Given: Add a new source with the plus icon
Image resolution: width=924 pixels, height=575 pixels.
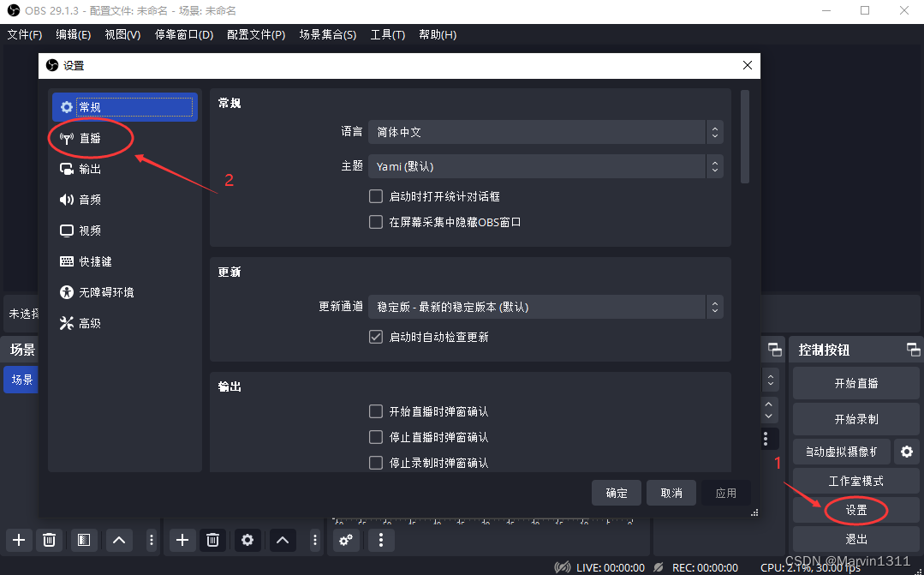Looking at the screenshot, I should click(182, 540).
